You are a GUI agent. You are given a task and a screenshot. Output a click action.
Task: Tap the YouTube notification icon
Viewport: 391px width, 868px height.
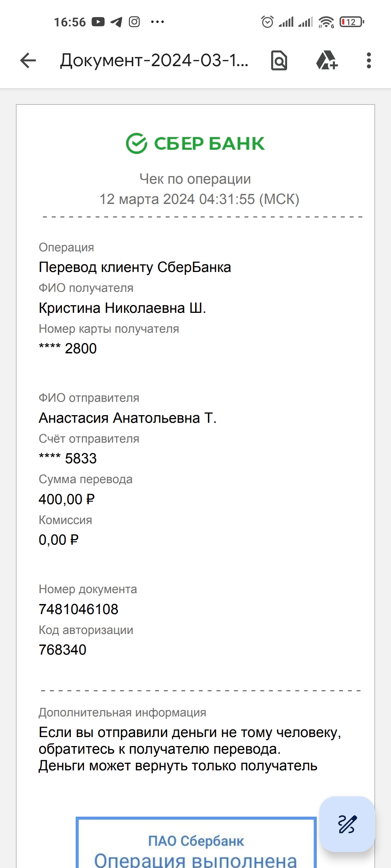pyautogui.click(x=98, y=22)
